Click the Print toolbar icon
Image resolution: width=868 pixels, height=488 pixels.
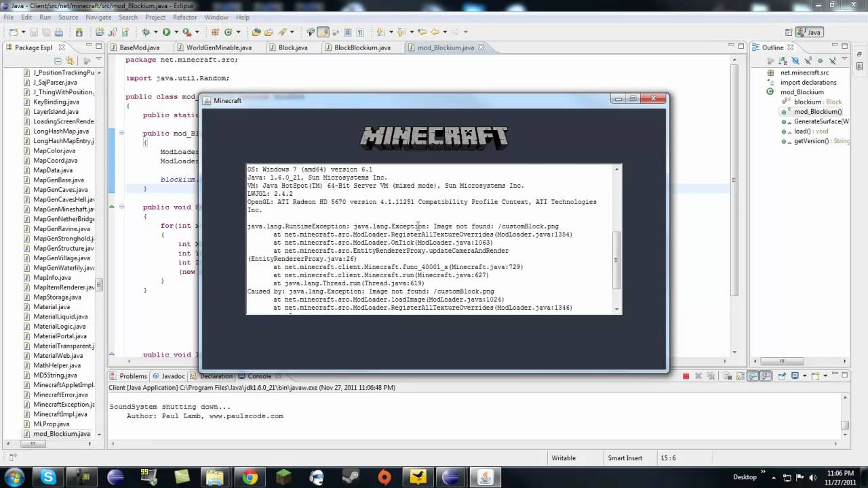[58, 32]
